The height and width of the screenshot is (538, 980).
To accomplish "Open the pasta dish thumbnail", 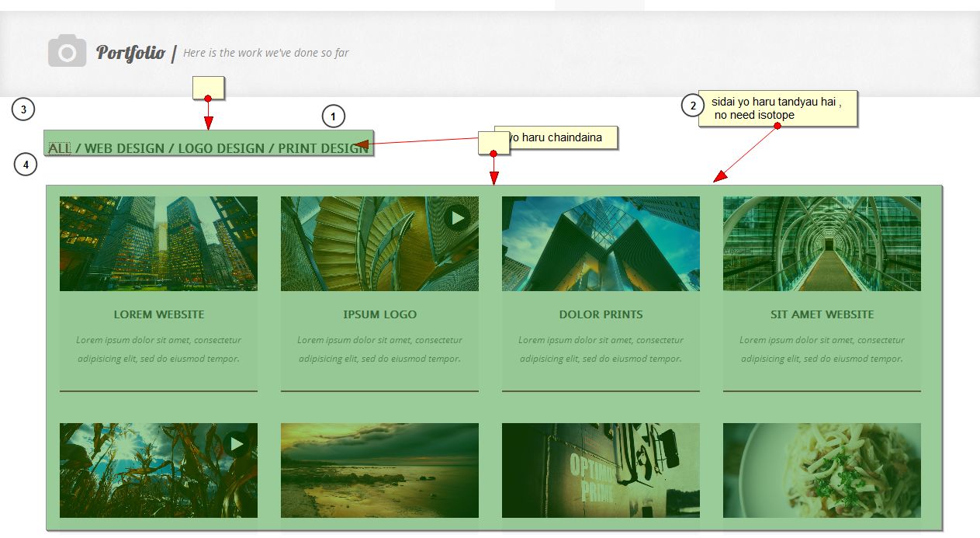I will point(822,470).
